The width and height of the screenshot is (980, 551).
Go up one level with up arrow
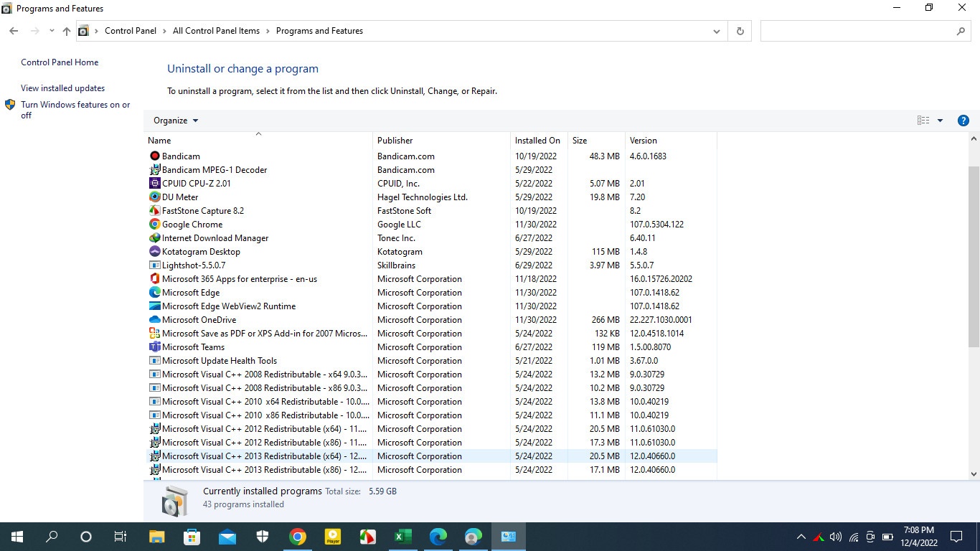point(67,31)
